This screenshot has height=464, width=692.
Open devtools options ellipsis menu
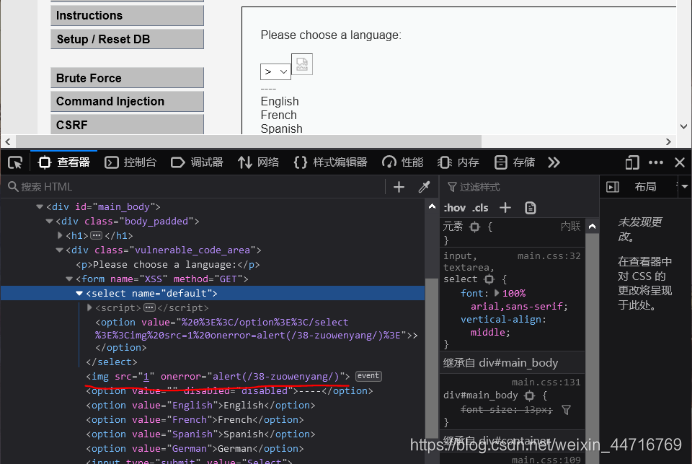656,162
